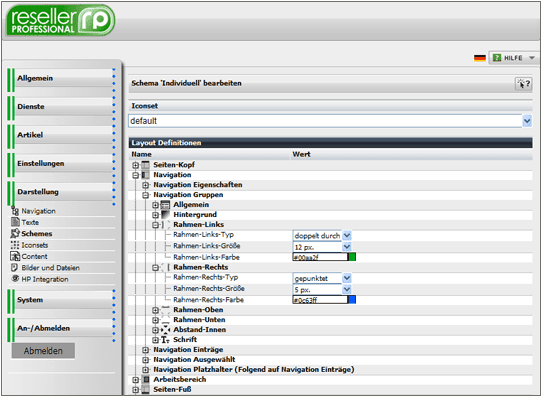Open the Hilfe dropdown arrow
The image size is (542, 397).
pyautogui.click(x=532, y=58)
